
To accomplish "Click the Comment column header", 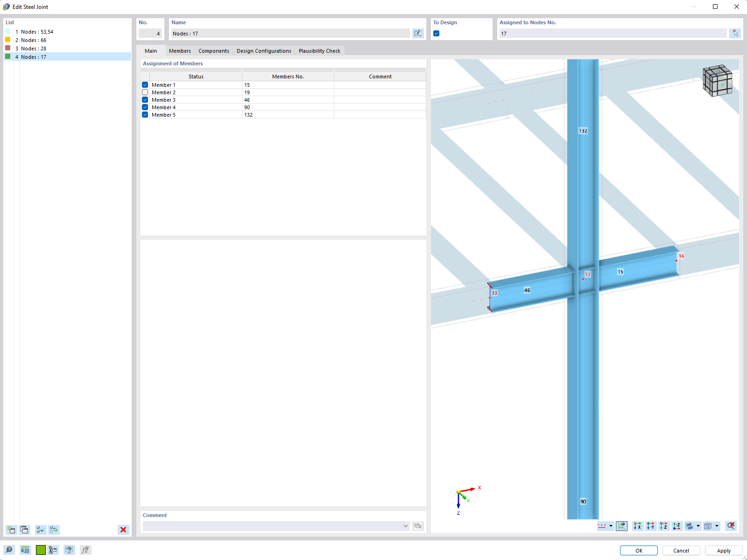I will pyautogui.click(x=380, y=77).
